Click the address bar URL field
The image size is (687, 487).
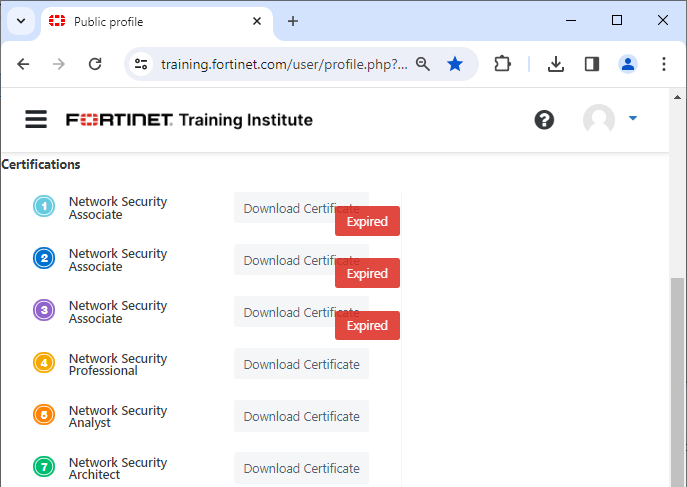[284, 64]
